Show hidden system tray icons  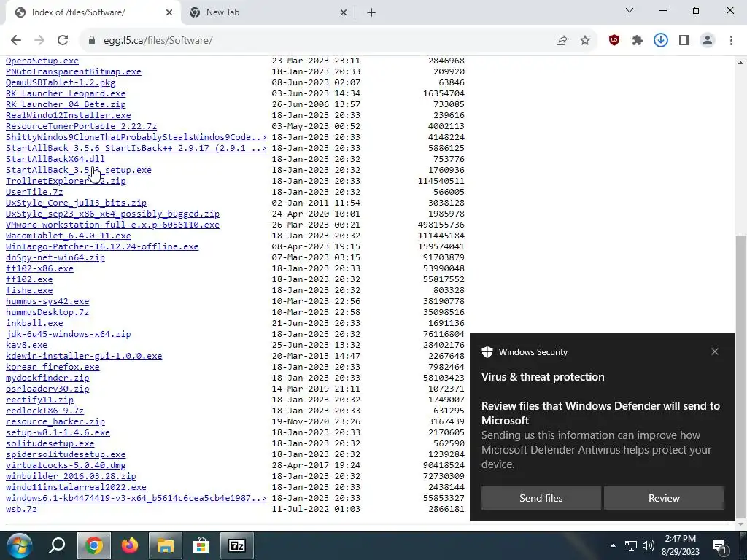(613, 545)
